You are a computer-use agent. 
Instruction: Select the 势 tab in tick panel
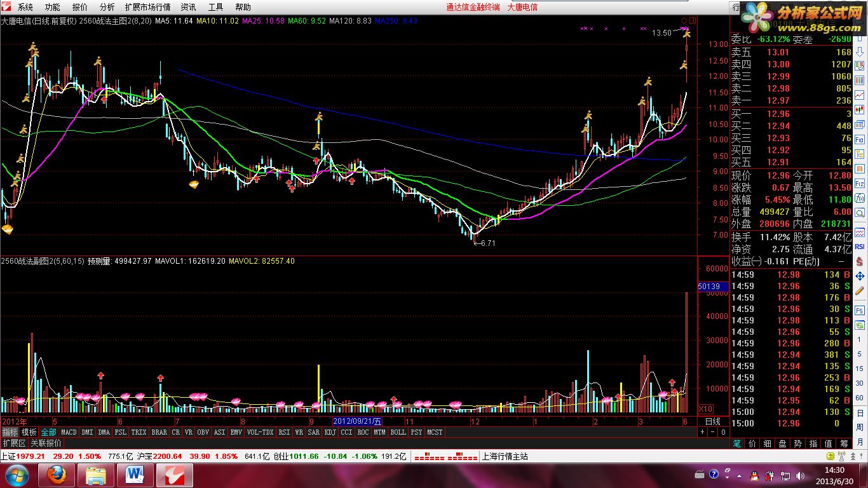[797, 444]
